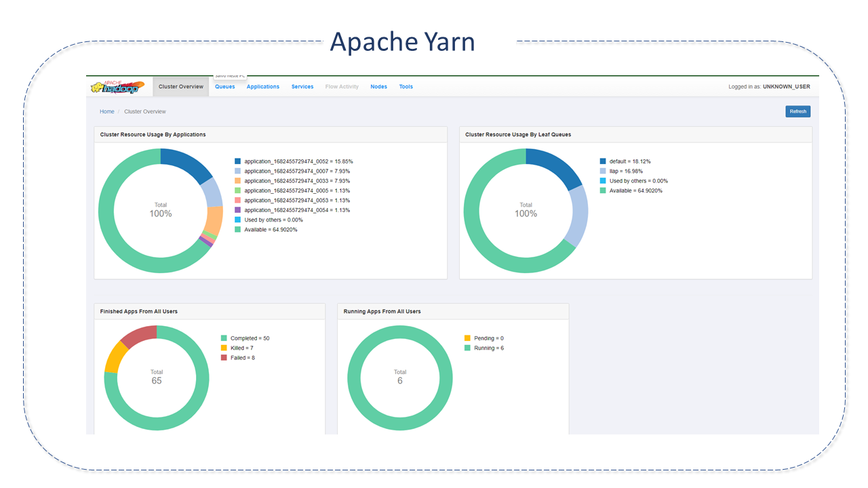
Task: Click legend entry application_1682455729474_0052 = 15.85%
Action: (298, 161)
